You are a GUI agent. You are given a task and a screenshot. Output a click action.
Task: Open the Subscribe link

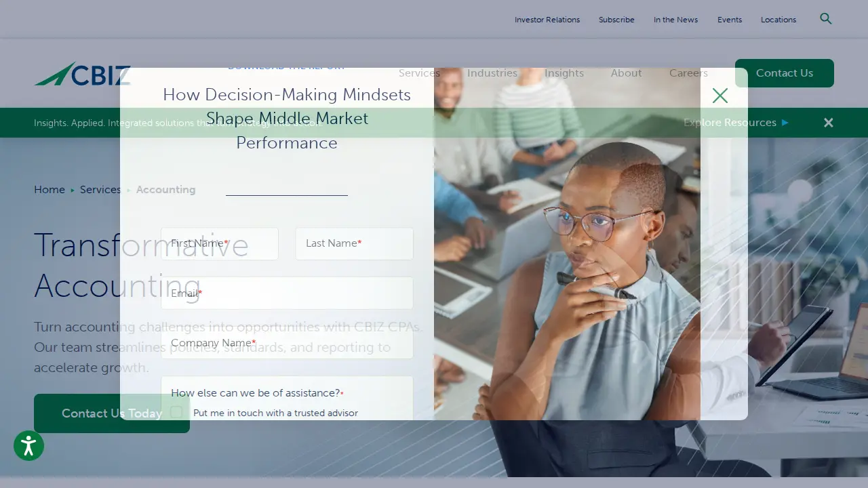click(x=616, y=20)
